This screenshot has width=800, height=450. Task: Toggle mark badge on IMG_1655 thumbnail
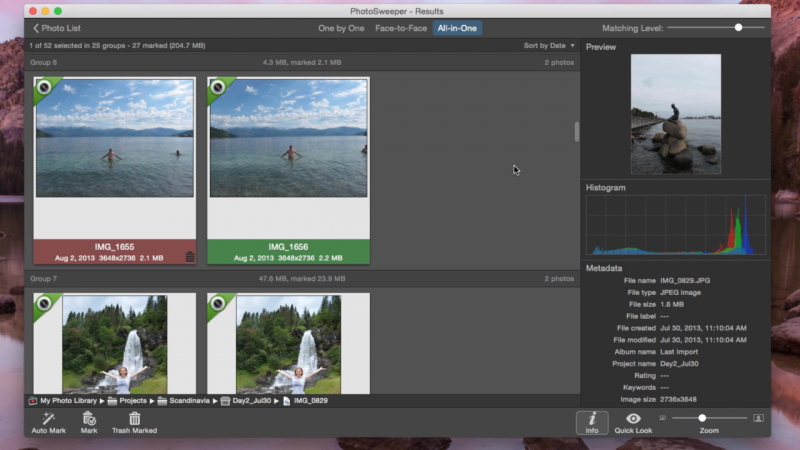click(x=44, y=87)
